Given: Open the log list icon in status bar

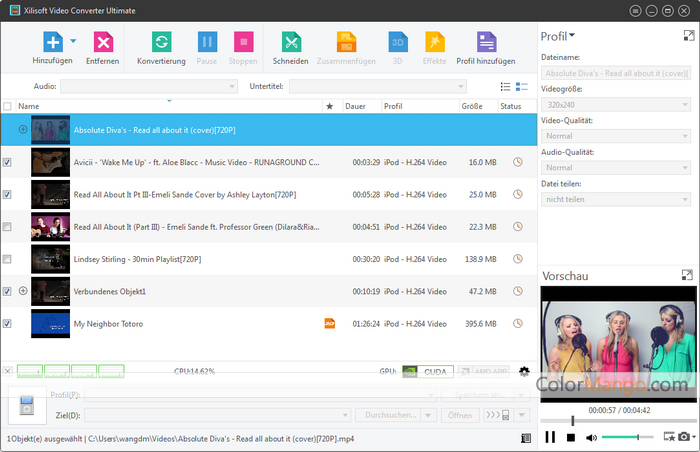Looking at the screenshot, I should (x=526, y=438).
